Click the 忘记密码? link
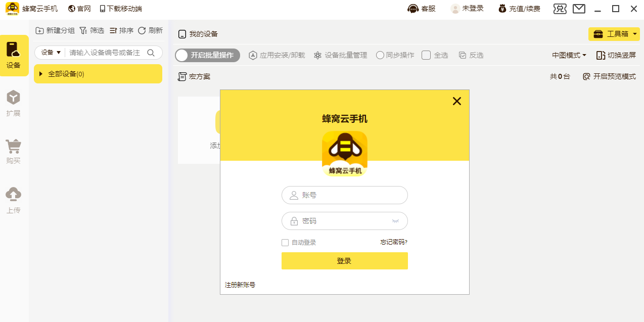 (x=394, y=242)
